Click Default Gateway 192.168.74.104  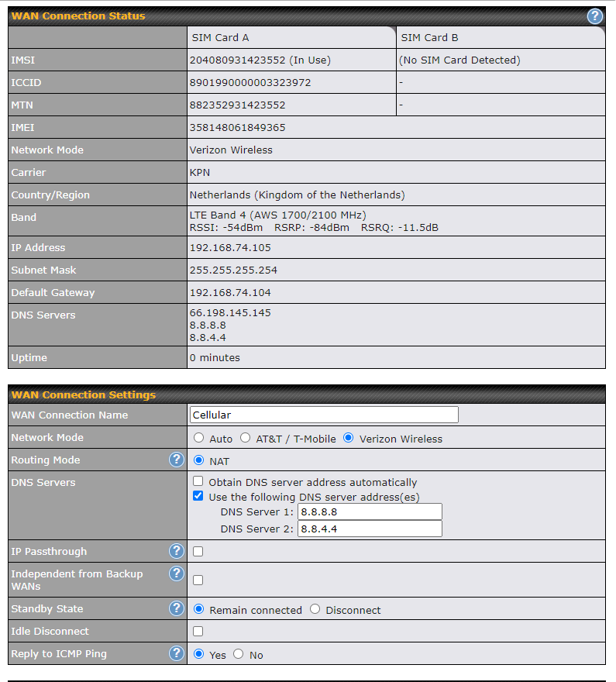pos(230,293)
